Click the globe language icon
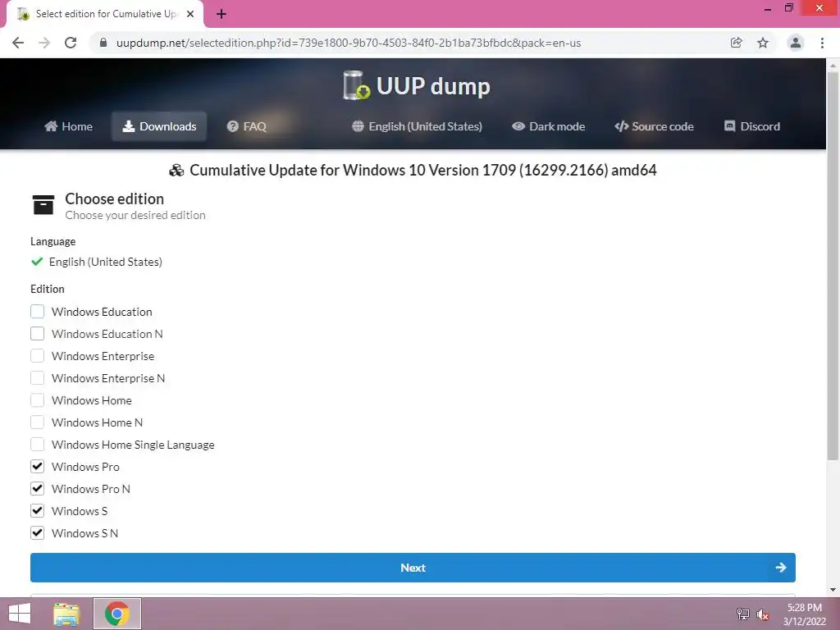 (358, 126)
